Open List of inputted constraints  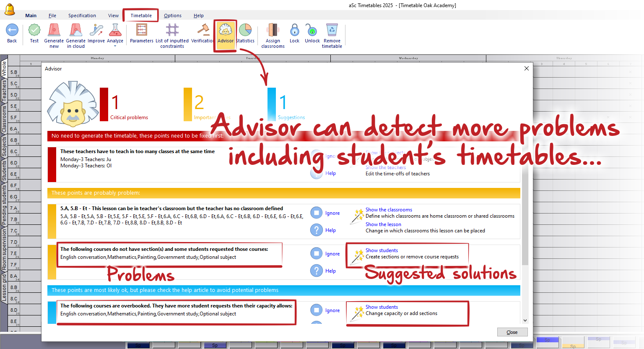[172, 36]
